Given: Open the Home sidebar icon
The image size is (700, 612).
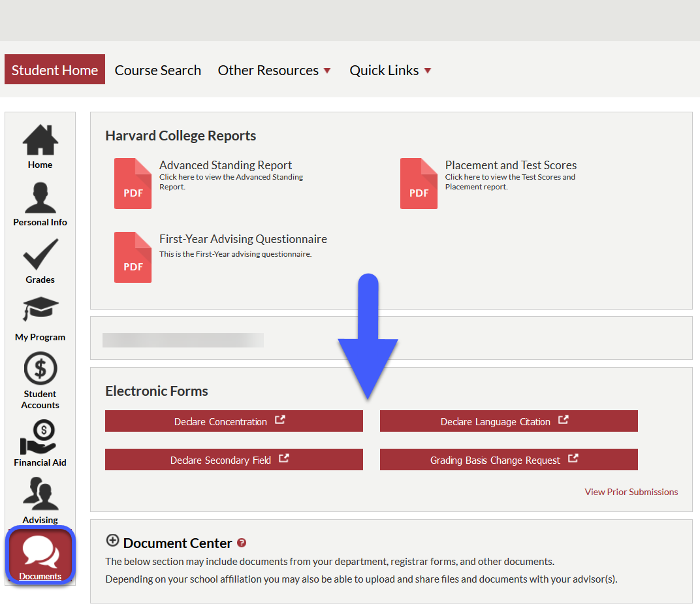Looking at the screenshot, I should click(x=40, y=140).
